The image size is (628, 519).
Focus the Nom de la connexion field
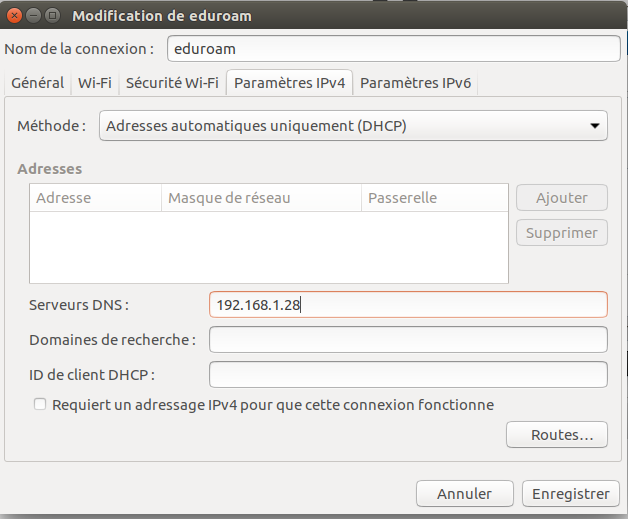392,48
